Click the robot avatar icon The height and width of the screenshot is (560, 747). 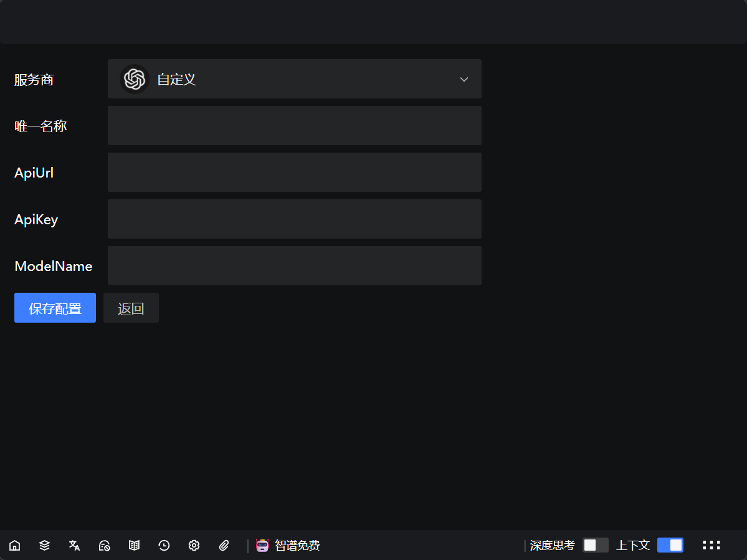pos(263,546)
